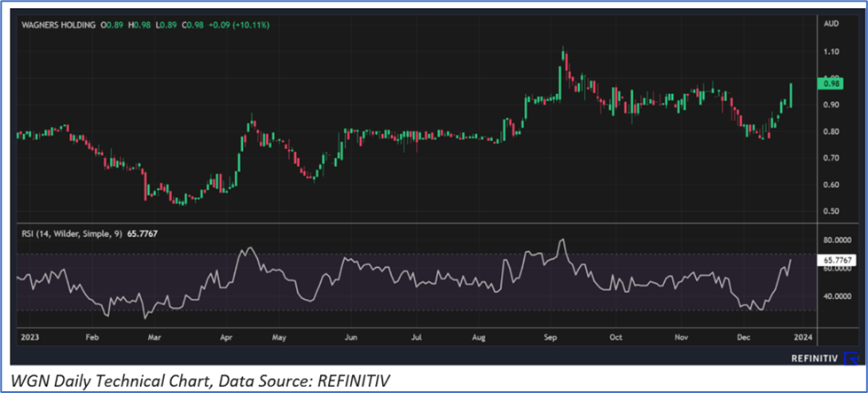Select the Apr marker on time axis
Viewport: 868px width, 393px height.
(226, 338)
